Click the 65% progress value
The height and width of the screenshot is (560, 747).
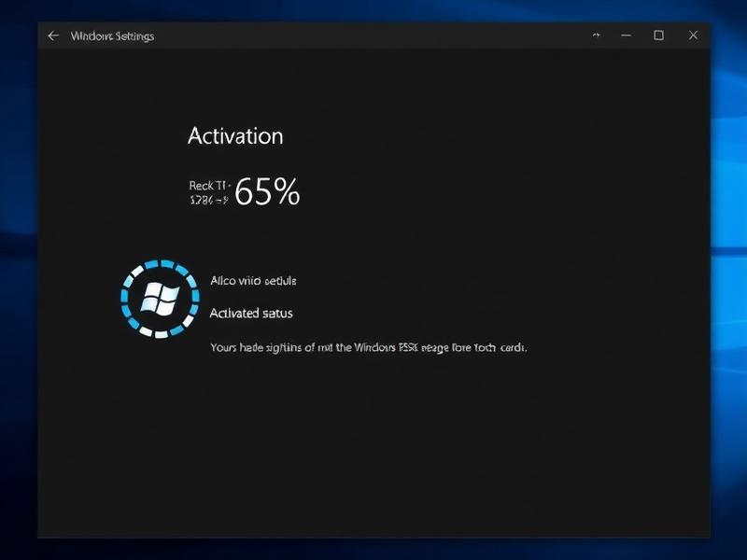pos(267,191)
